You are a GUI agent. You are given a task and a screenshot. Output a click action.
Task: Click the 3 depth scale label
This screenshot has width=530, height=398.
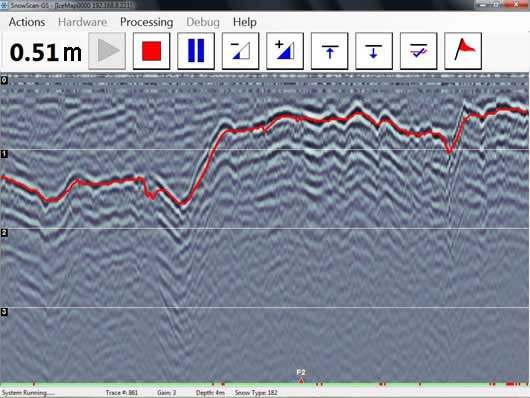coord(4,312)
